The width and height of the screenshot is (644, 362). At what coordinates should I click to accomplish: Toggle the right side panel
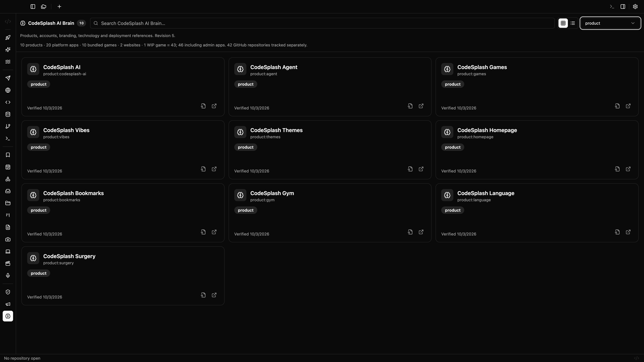[623, 7]
